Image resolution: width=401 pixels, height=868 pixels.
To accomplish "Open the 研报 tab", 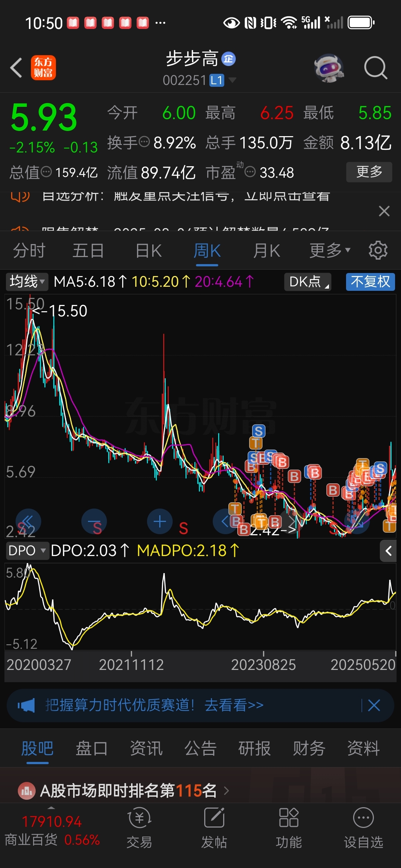I will click(x=254, y=748).
